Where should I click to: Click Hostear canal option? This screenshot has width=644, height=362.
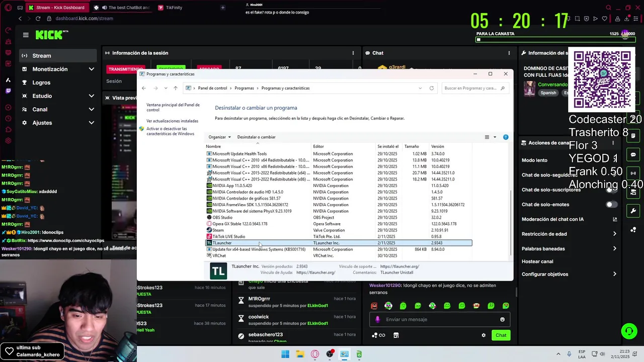[x=537, y=261]
